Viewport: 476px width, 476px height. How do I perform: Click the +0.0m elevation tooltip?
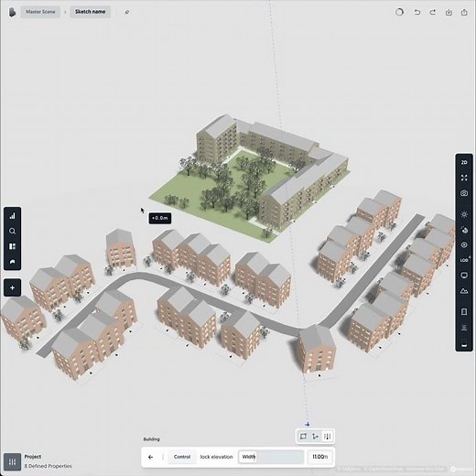(160, 218)
